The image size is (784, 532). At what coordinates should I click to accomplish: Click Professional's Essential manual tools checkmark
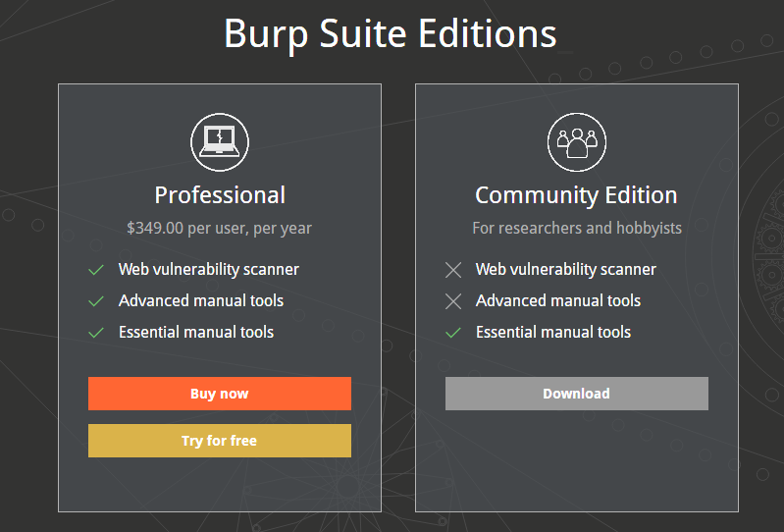[96, 333]
